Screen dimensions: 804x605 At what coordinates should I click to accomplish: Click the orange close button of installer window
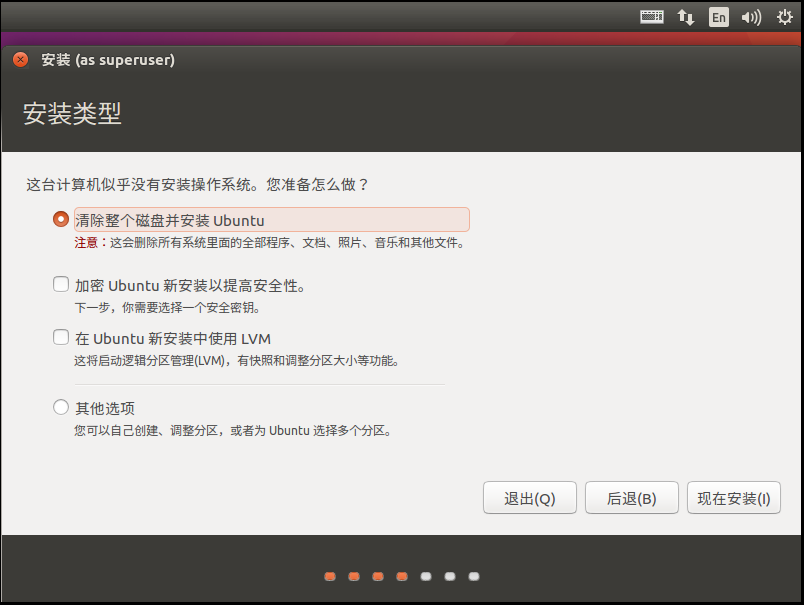point(19,59)
